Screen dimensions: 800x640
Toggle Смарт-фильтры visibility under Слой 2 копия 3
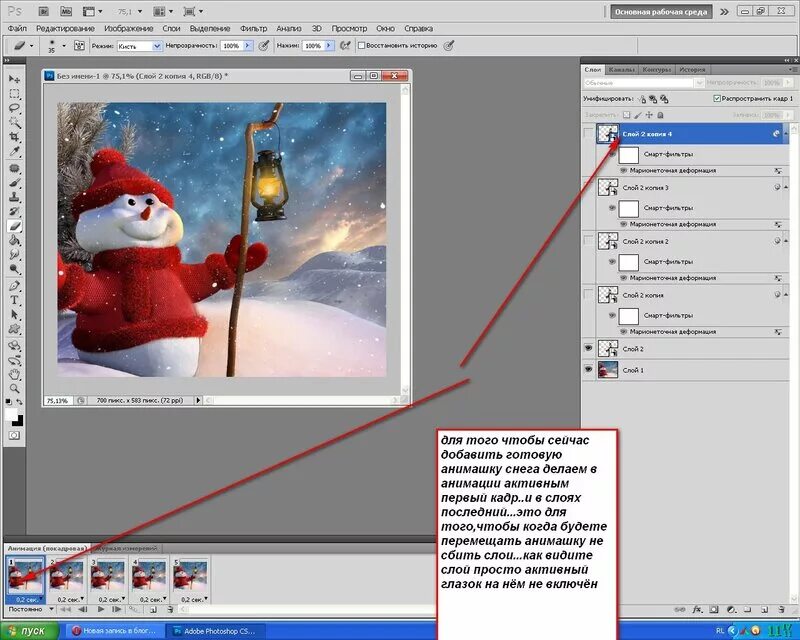tap(612, 208)
